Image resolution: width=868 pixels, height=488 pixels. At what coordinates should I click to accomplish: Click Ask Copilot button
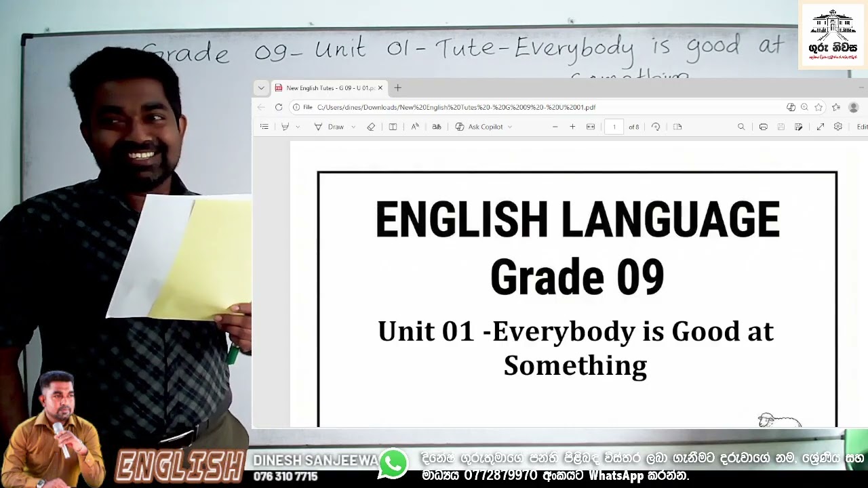[479, 127]
